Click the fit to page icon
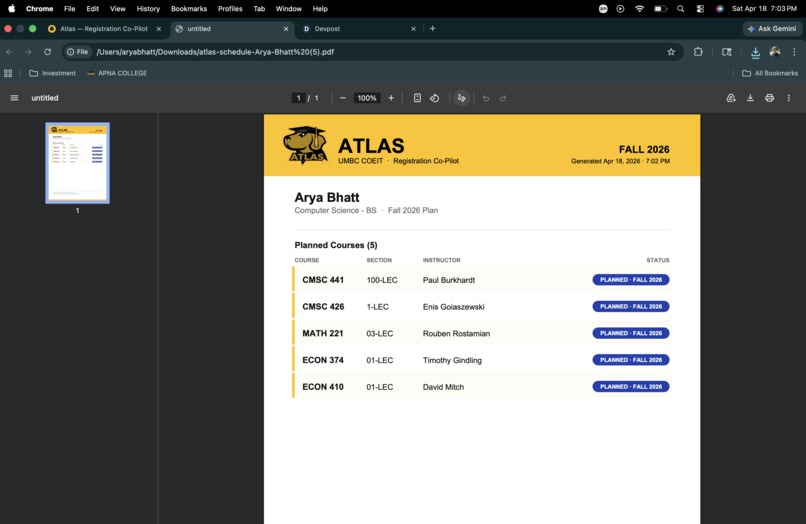Image resolution: width=806 pixels, height=524 pixels. pyautogui.click(x=417, y=98)
